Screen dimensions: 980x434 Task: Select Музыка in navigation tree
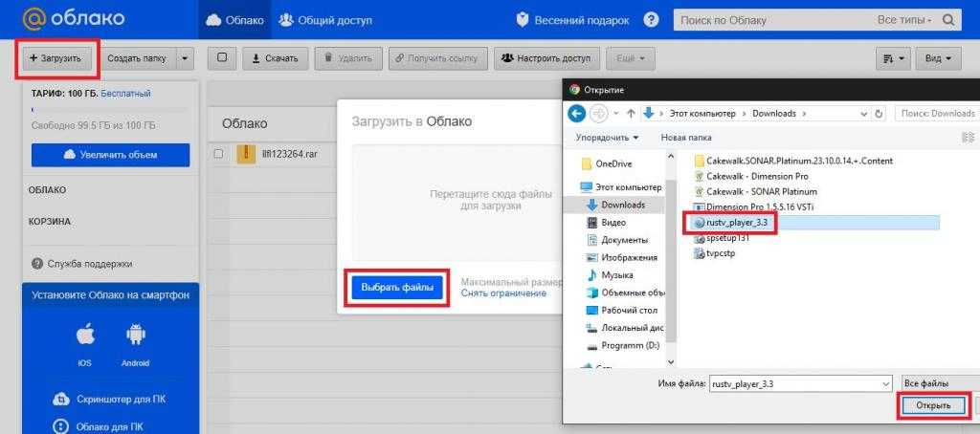click(x=611, y=274)
